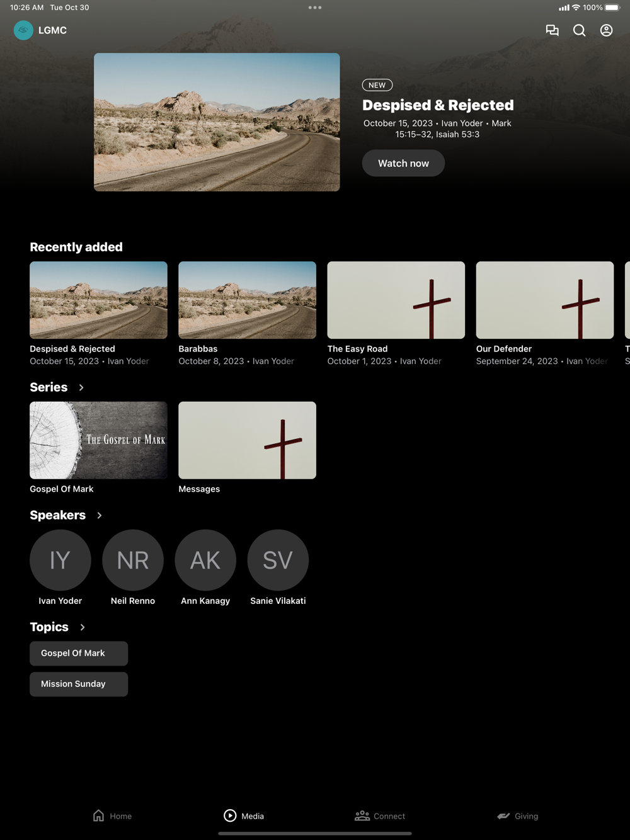Tap the featured 'Despised & Rejected' title

point(438,105)
